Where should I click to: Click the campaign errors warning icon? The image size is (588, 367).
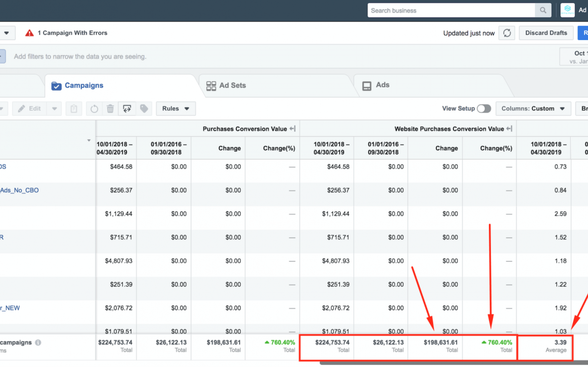29,33
